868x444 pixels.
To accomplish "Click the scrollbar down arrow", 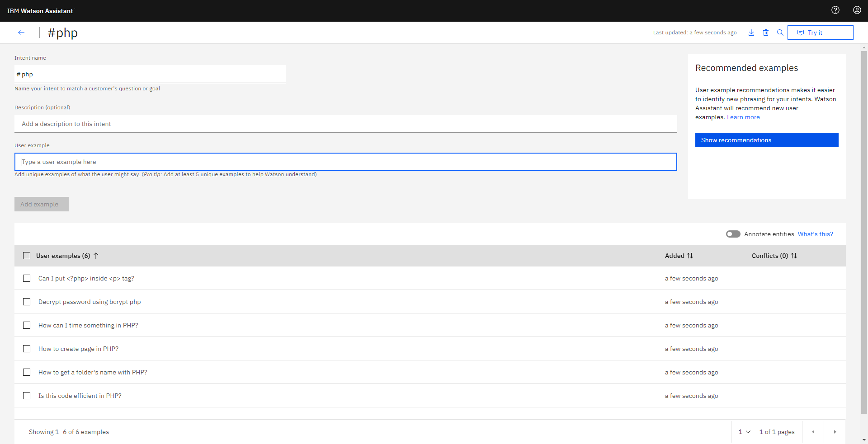I will tap(864, 440).
